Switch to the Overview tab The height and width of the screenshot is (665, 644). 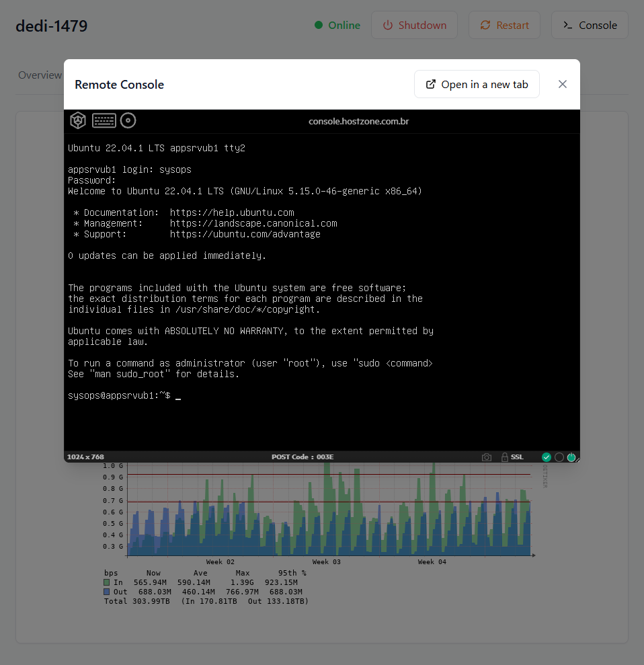coord(40,75)
